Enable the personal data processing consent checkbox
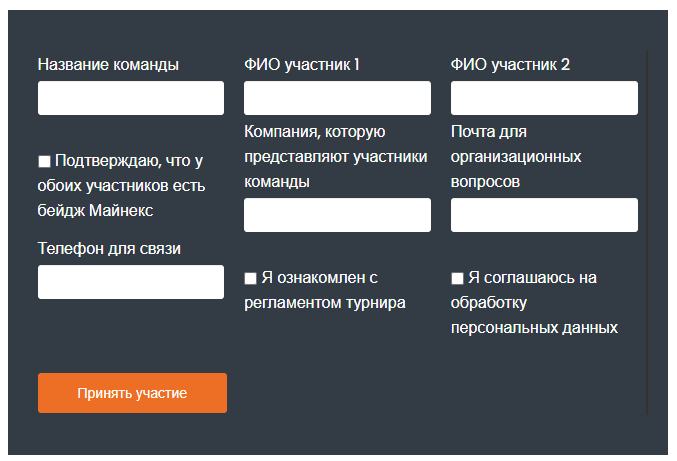The height and width of the screenshot is (461, 677). click(458, 278)
